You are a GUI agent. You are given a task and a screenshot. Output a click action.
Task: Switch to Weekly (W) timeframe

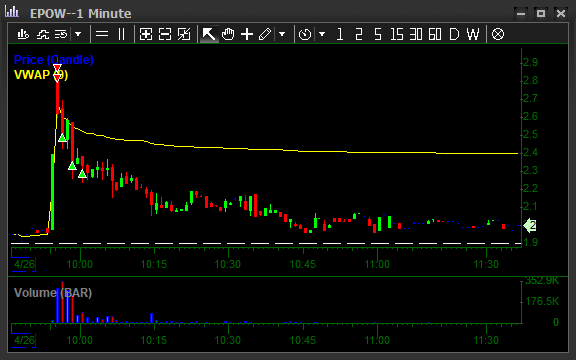point(473,34)
